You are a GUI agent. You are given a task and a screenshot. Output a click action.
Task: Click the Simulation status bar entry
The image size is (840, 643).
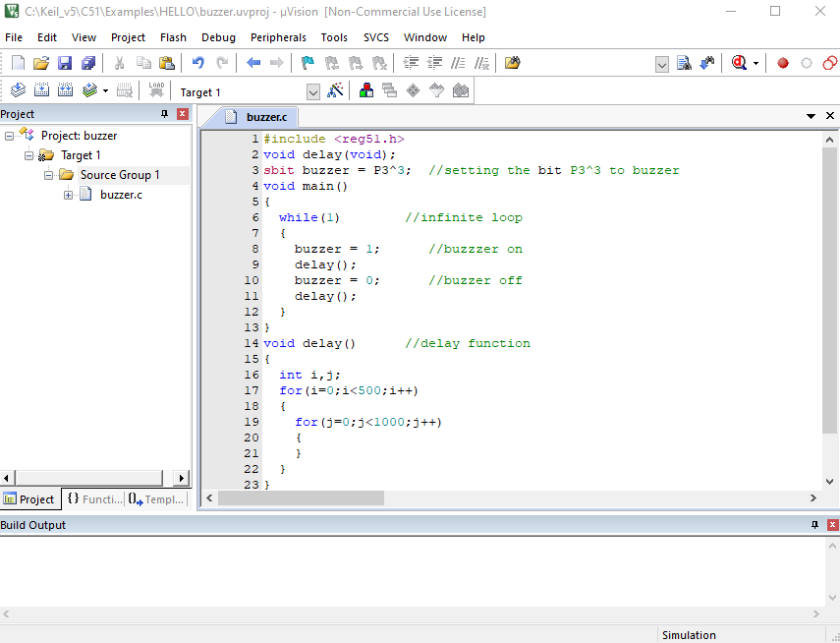pos(689,635)
